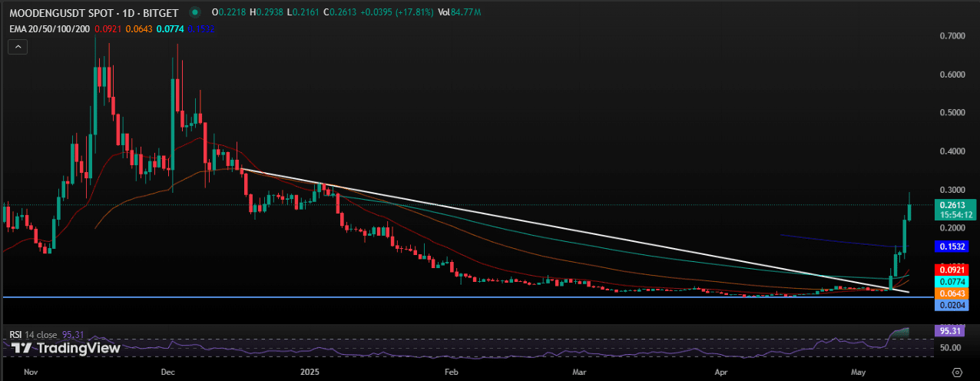Click the low price value 0.2161
Viewport: 980px width, 381px height.
tap(306, 12)
